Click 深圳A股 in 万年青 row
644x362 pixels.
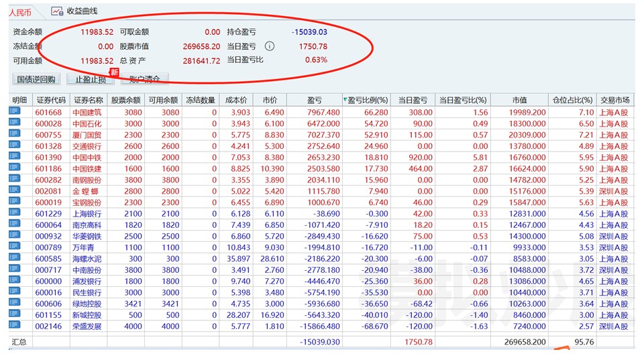pos(613,247)
